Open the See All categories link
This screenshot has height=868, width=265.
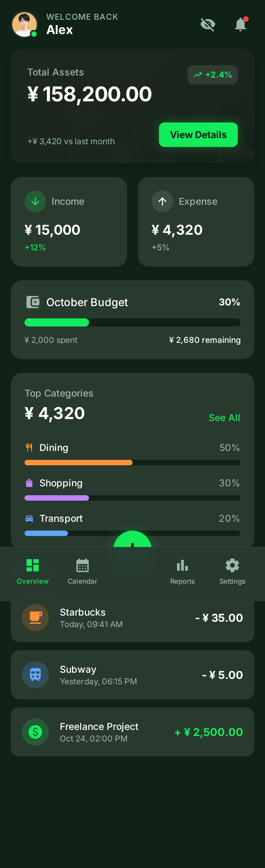[x=224, y=418]
